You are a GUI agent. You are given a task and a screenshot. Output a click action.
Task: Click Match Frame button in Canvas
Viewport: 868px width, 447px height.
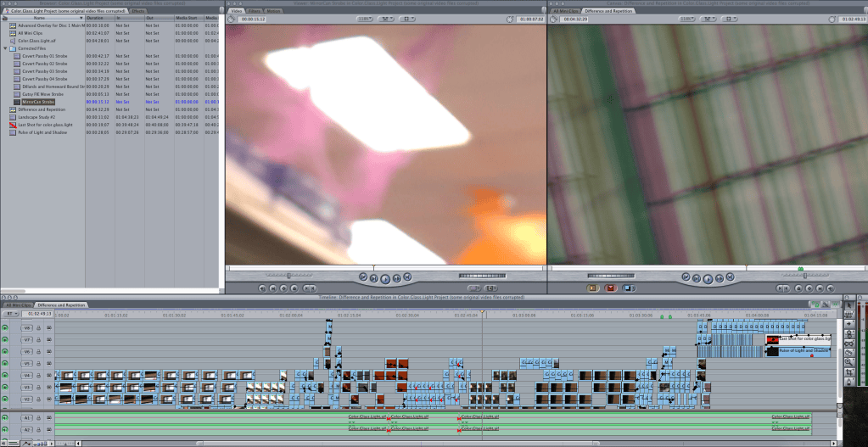coord(830,288)
